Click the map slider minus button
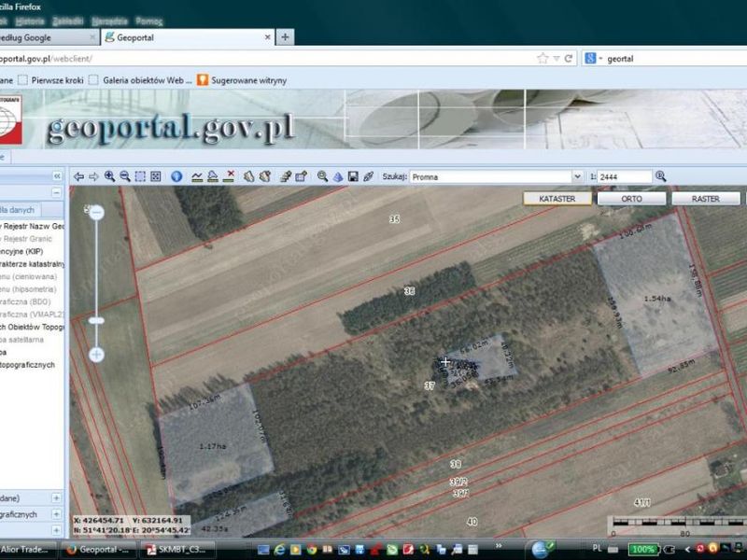The height and width of the screenshot is (560, 747). [97, 213]
